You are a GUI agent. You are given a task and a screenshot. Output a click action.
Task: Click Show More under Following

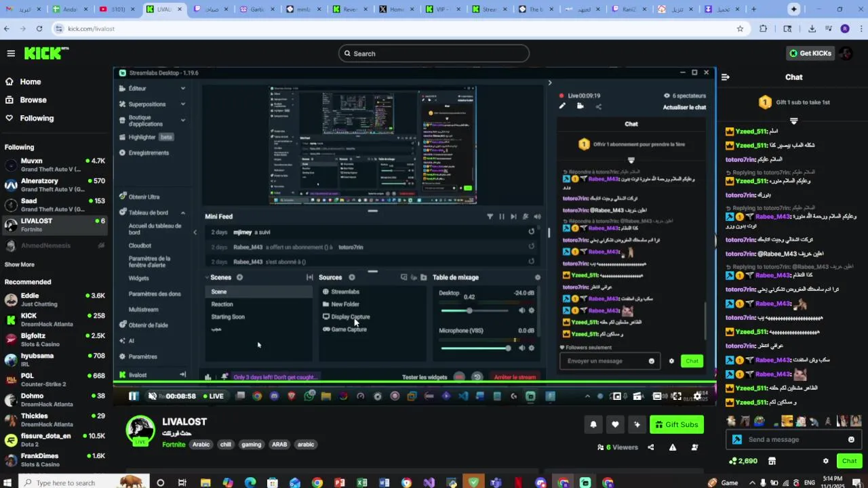19,264
